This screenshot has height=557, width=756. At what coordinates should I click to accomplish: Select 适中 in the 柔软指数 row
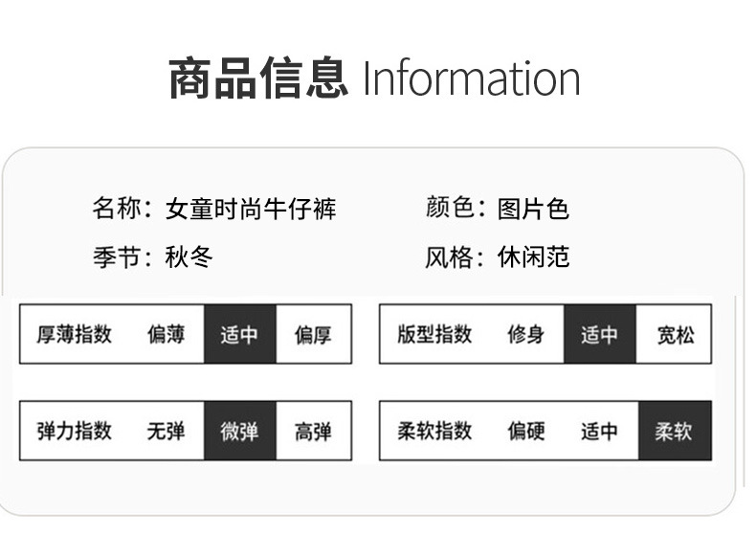599,432
